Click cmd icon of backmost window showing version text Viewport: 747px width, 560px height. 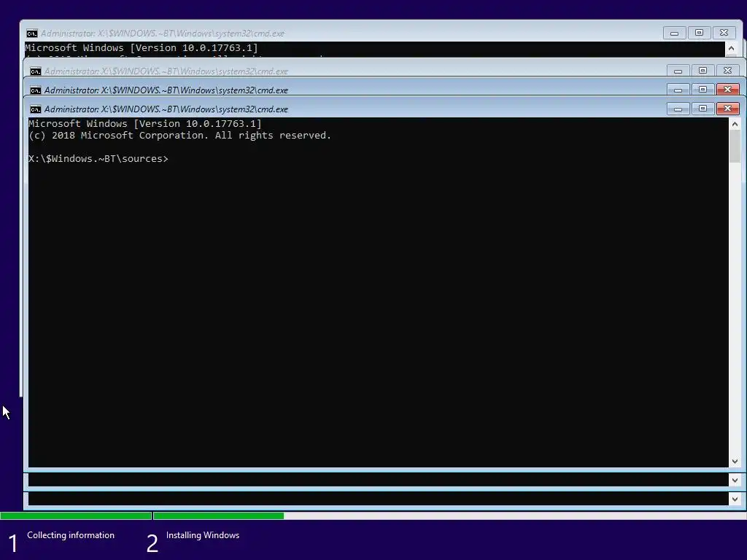(32, 34)
